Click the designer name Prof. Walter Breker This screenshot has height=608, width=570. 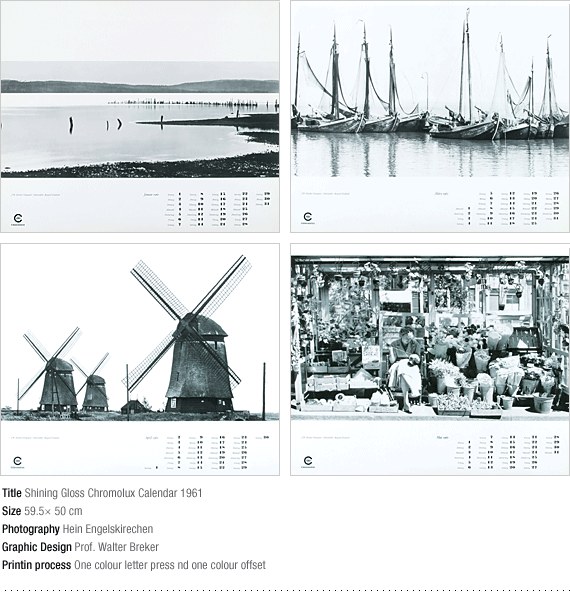coord(117,547)
